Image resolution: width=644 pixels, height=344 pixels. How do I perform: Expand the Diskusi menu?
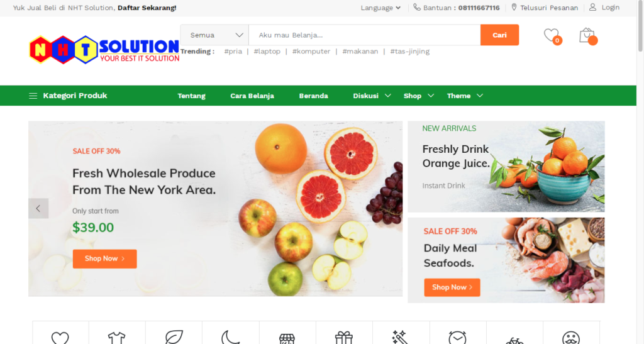372,96
